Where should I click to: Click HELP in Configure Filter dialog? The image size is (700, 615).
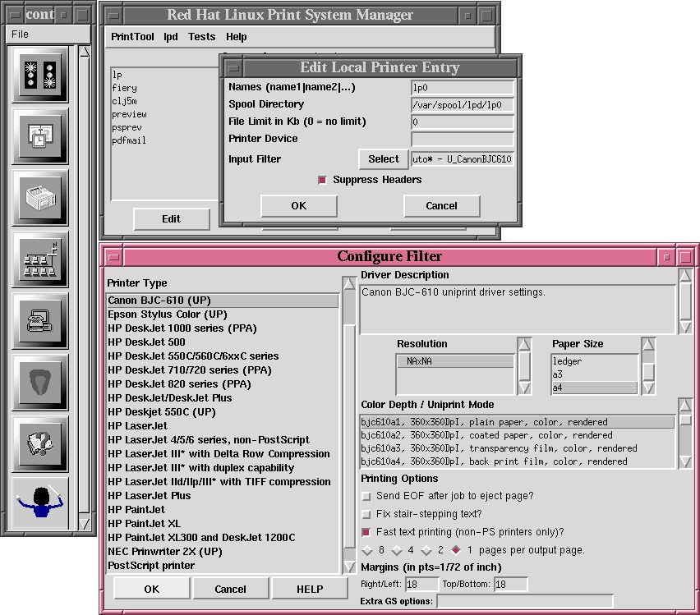pyautogui.click(x=310, y=589)
